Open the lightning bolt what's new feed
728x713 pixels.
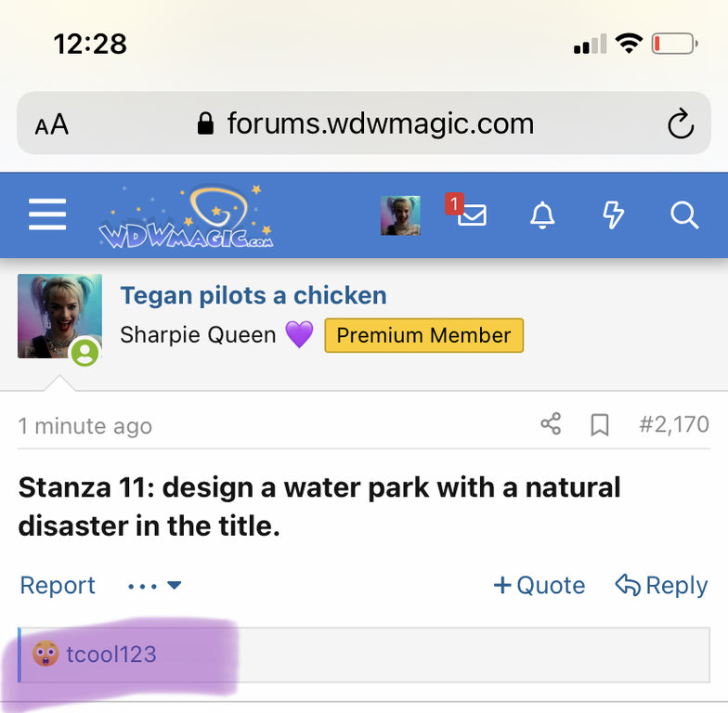[x=613, y=215]
